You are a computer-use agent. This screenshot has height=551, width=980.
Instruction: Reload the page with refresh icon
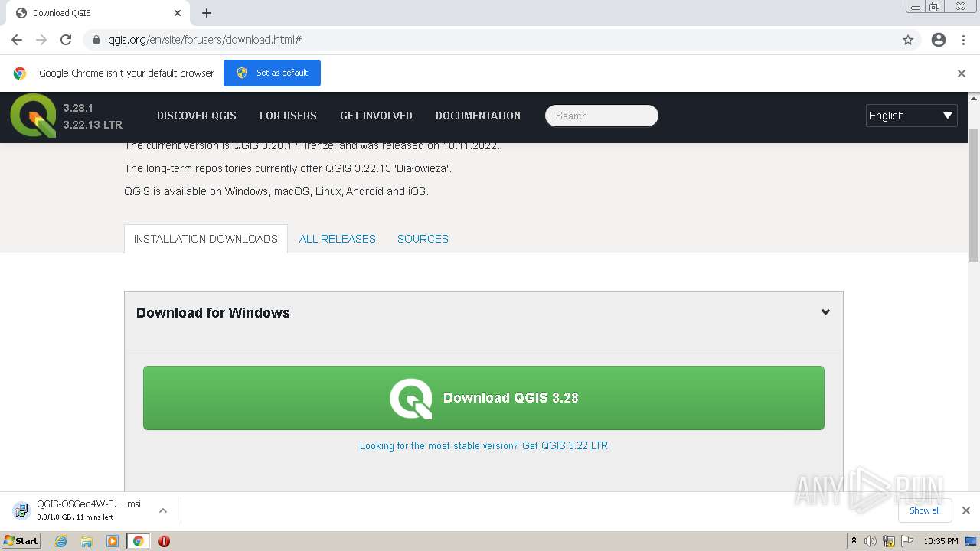coord(66,40)
